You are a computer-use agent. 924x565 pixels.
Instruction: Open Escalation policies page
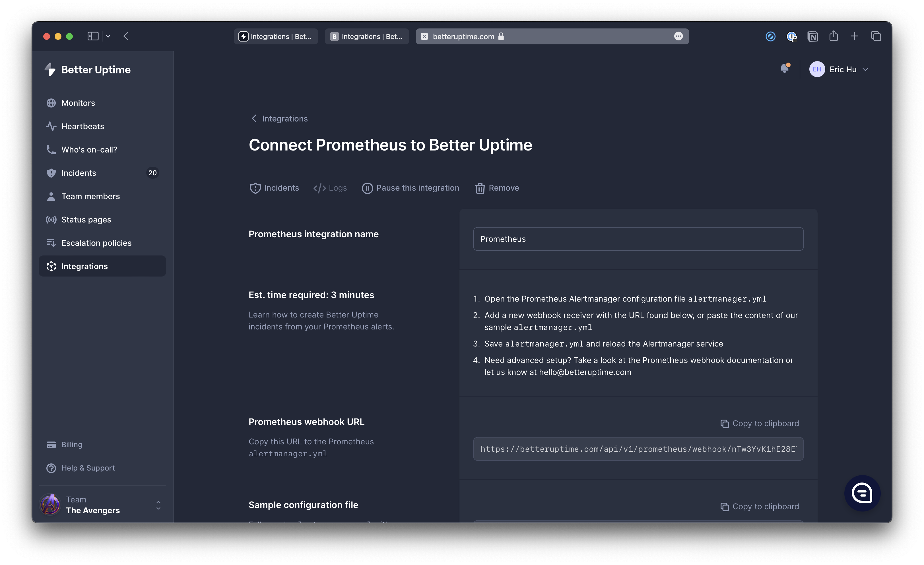102,243
